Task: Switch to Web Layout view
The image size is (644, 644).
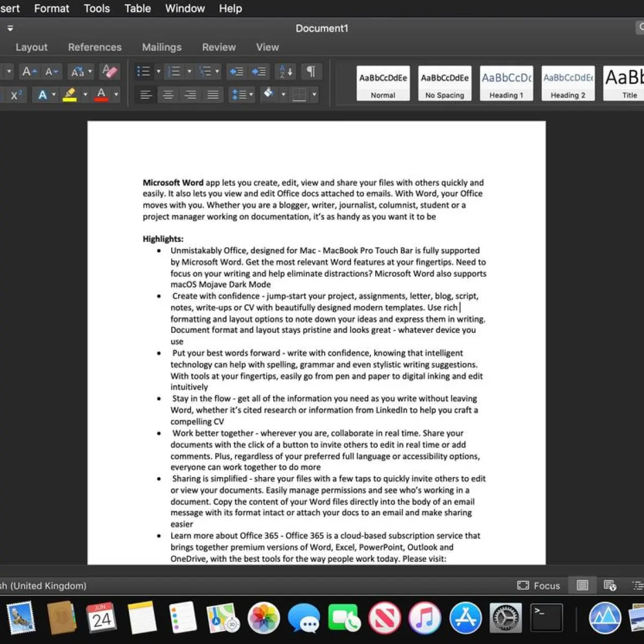Action: pos(610,586)
